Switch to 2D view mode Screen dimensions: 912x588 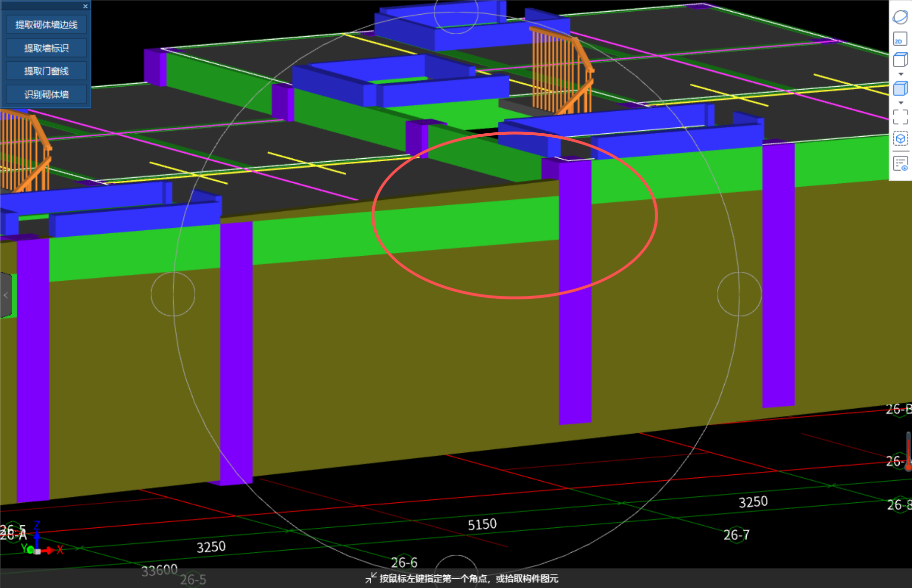[900, 39]
